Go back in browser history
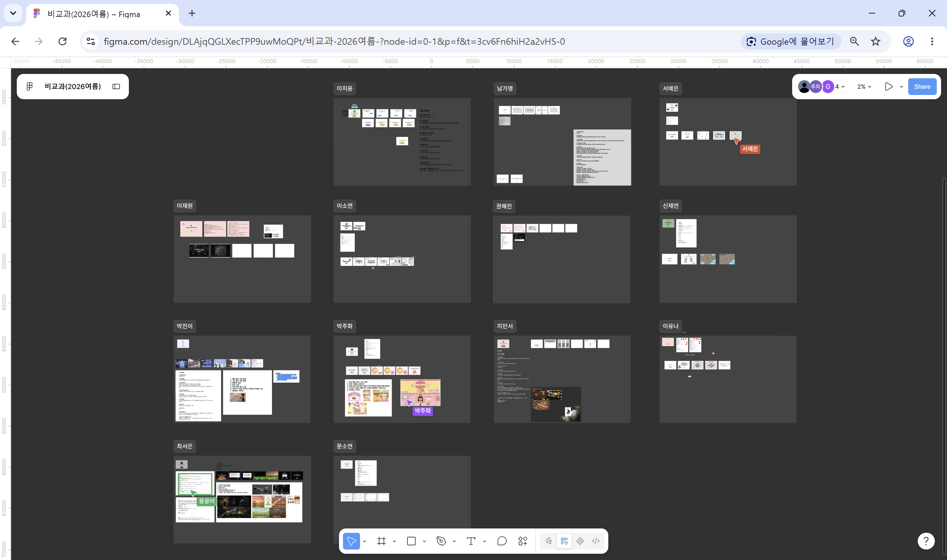The width and height of the screenshot is (947, 560). click(x=15, y=41)
